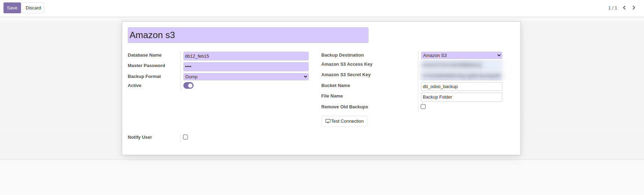Save the backup configuration
Screen dimensions: 644x195
12,8
